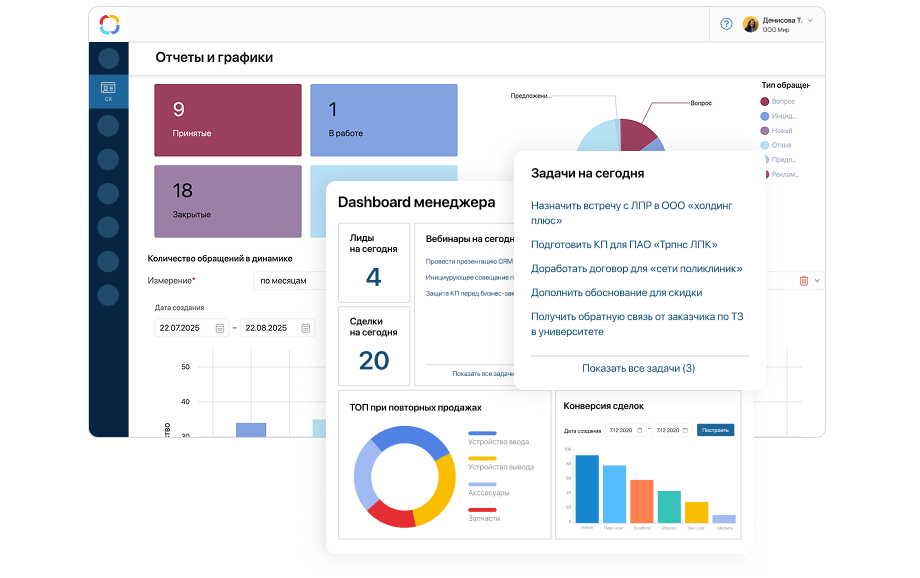920x578 pixels.
Task: Click 'Показать все задачи (3)' link
Action: click(638, 369)
